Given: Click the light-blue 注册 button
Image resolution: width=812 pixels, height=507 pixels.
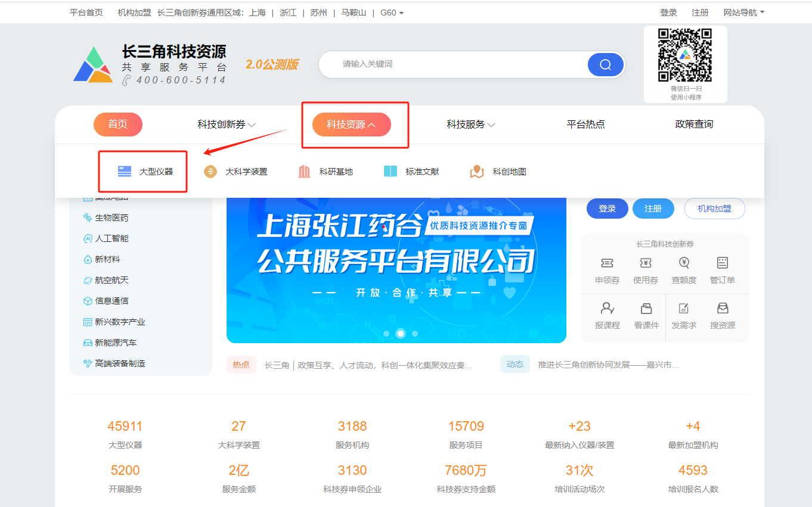Looking at the screenshot, I should (653, 209).
